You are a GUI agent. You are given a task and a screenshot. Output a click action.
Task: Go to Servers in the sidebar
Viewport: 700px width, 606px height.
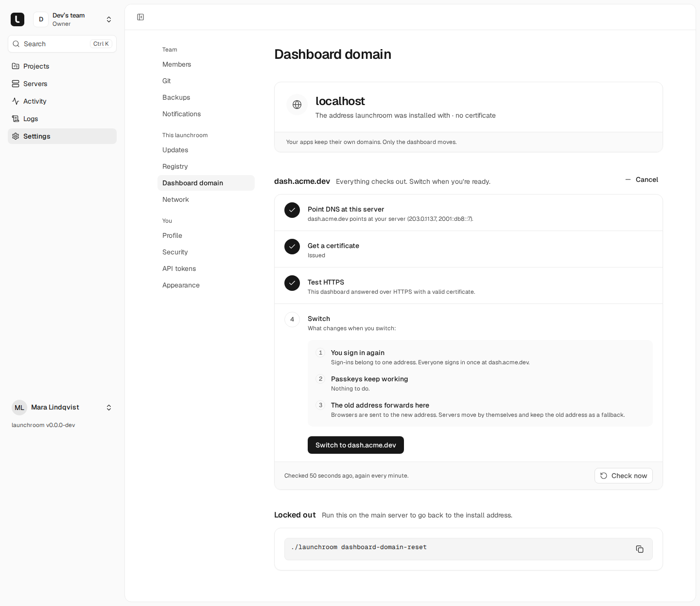62,84
